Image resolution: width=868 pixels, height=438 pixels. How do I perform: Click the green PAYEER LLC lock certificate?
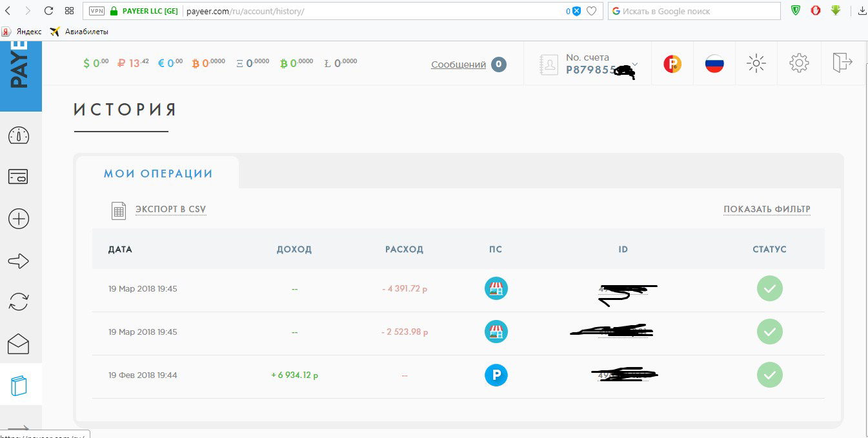[x=144, y=11]
